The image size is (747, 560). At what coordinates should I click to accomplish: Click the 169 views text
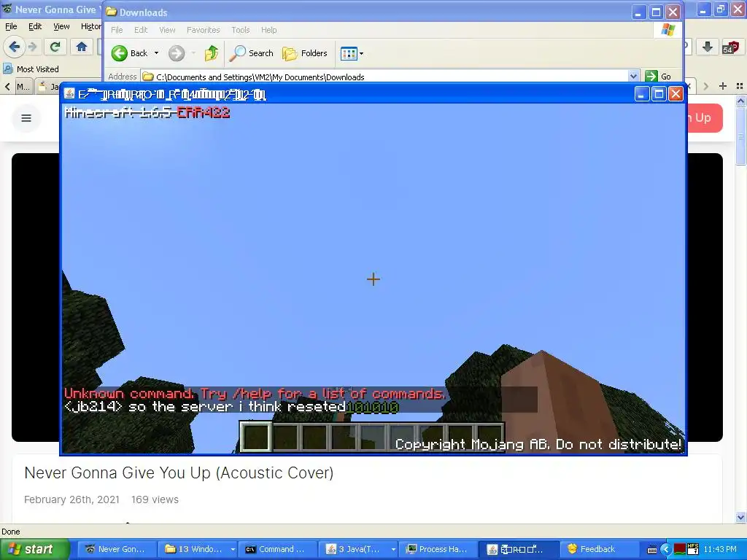155,499
